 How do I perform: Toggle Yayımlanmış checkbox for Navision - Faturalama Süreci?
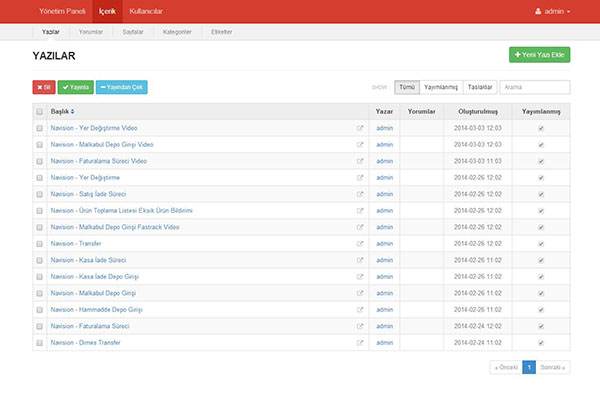541,326
